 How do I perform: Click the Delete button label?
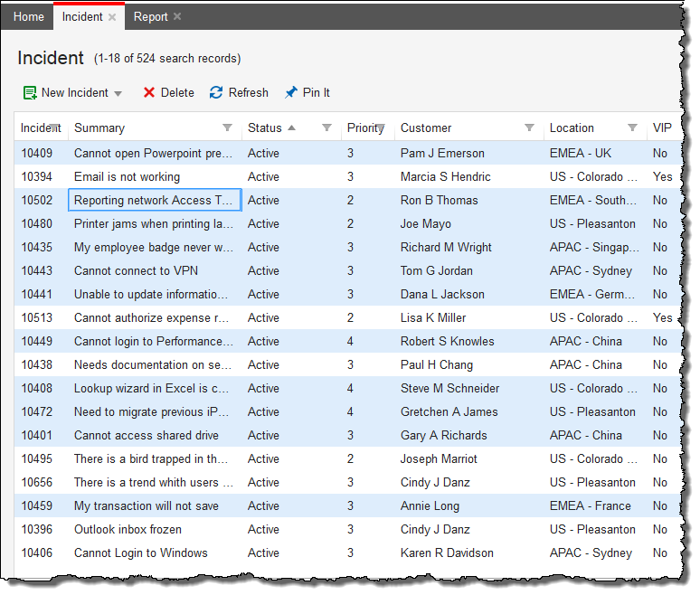177,92
